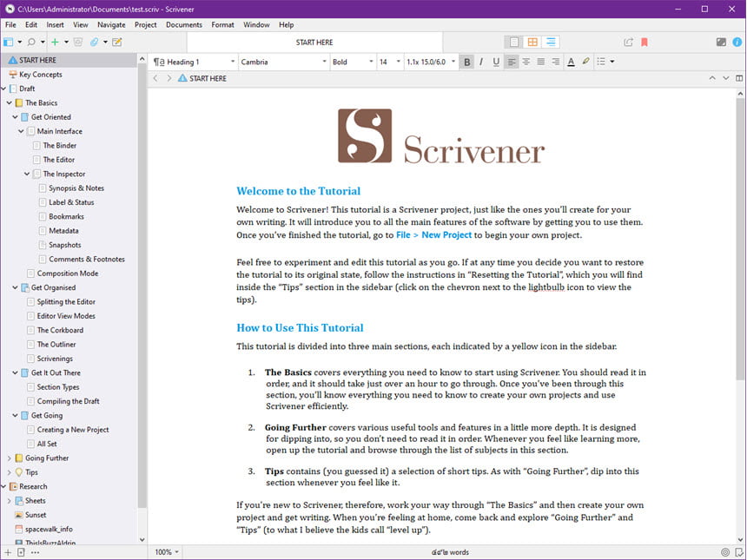747x560 pixels.
Task: Toggle Italic formatting
Action: tap(481, 62)
